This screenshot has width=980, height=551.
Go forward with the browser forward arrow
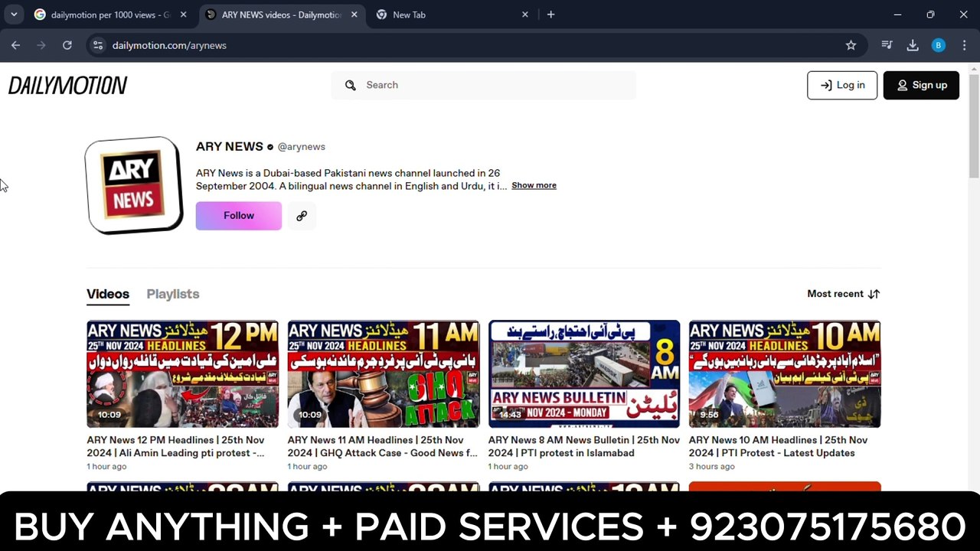pyautogui.click(x=41, y=45)
